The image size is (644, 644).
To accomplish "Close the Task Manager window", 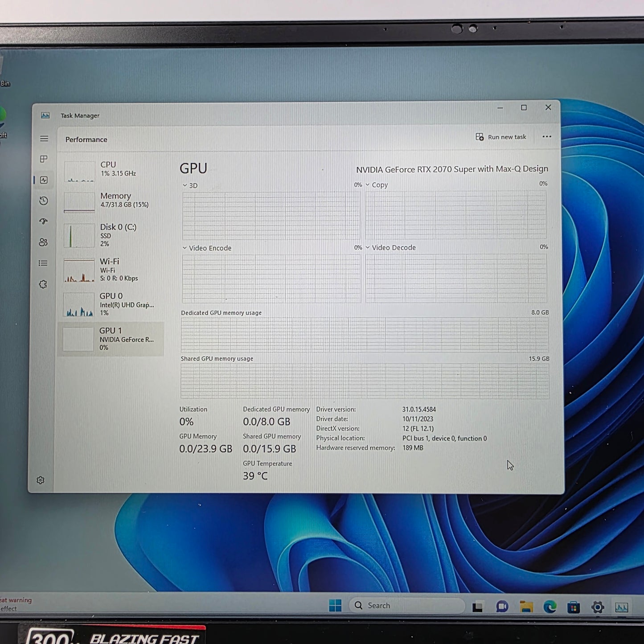I will coord(548,107).
